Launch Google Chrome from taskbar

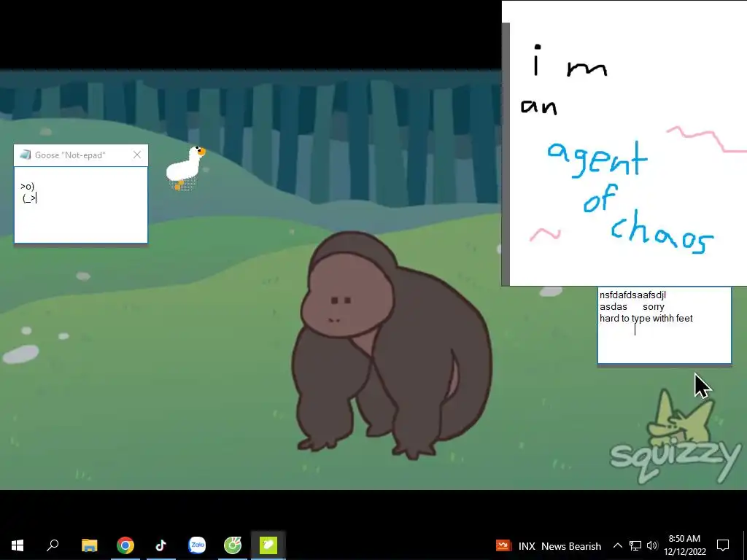125,545
